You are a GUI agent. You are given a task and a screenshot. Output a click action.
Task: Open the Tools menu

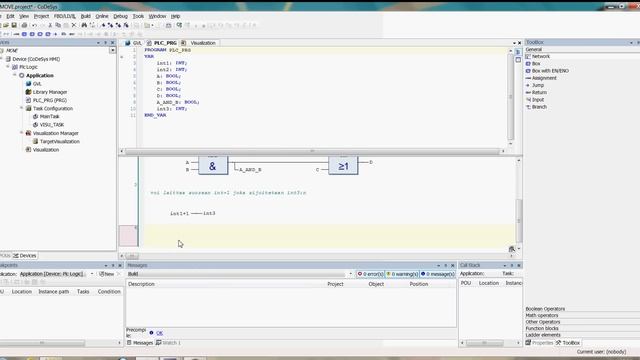pyautogui.click(x=138, y=16)
